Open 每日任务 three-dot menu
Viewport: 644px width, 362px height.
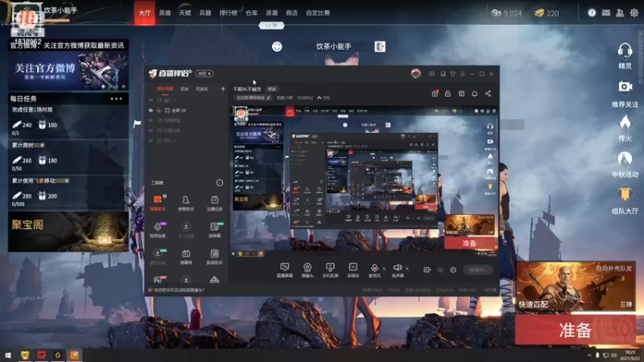pyautogui.click(x=116, y=98)
